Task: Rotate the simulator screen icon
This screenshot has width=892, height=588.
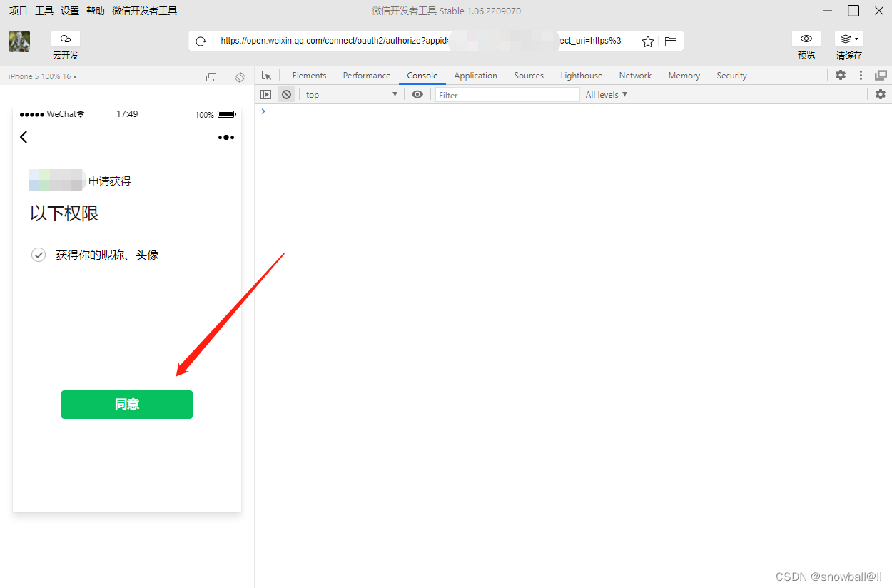Action: click(240, 76)
